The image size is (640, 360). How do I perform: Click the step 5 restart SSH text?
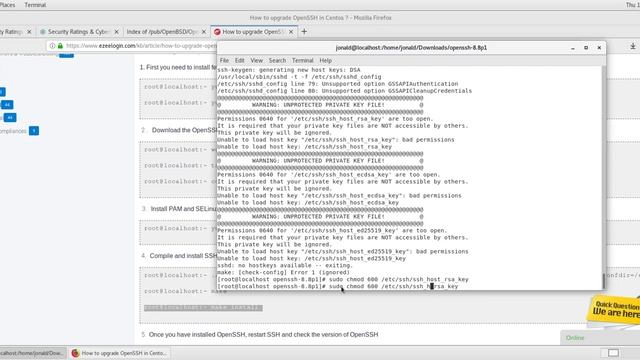[263, 334]
